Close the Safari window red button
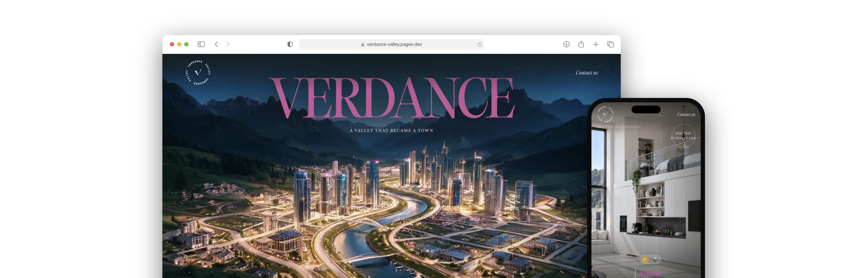This screenshot has height=278, width=868. [x=172, y=44]
